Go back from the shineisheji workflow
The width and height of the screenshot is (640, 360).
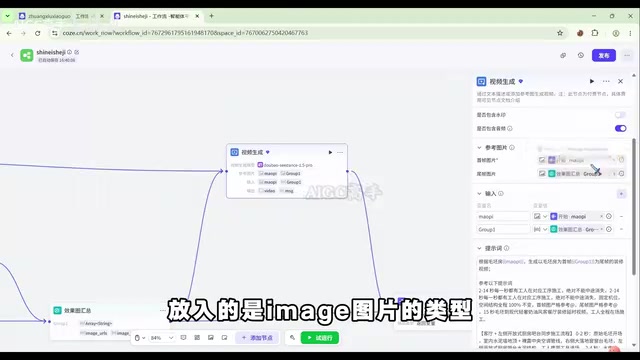(x=12, y=55)
